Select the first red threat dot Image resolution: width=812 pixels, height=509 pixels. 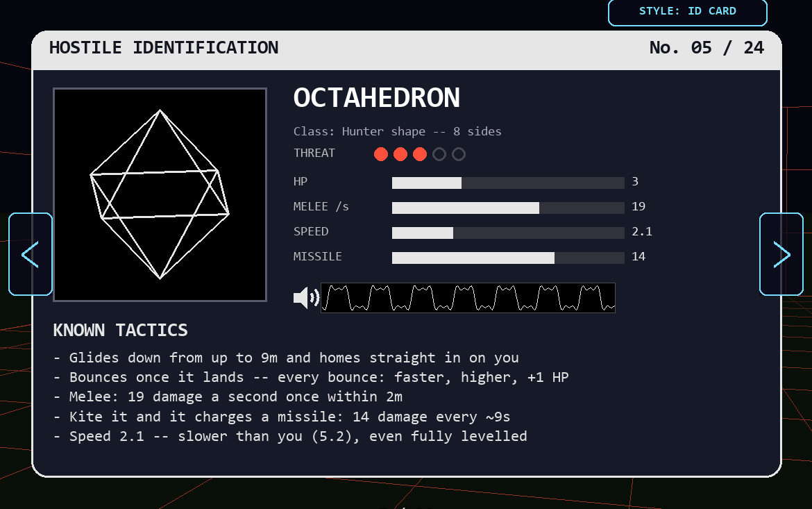click(x=380, y=154)
